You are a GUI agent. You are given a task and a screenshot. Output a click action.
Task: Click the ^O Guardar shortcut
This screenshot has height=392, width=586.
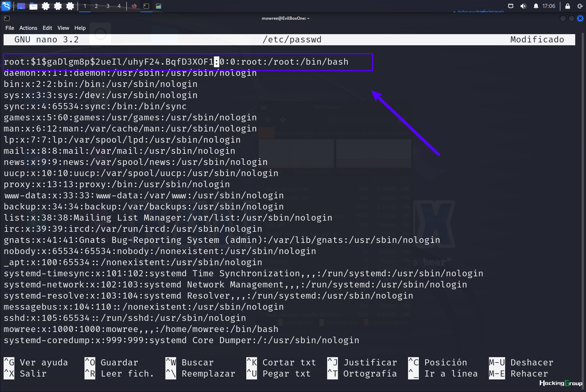pyautogui.click(x=111, y=363)
